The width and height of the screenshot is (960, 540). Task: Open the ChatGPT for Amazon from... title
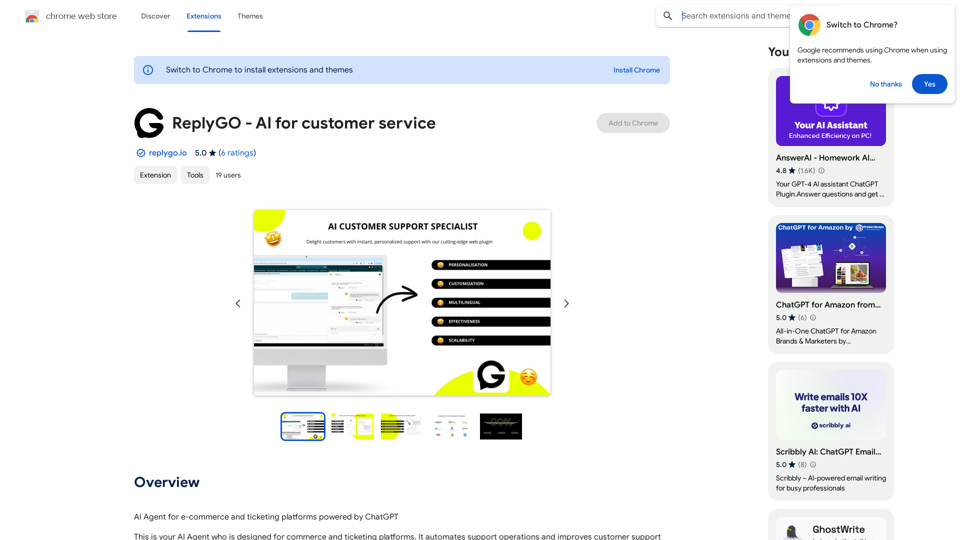tap(828, 305)
